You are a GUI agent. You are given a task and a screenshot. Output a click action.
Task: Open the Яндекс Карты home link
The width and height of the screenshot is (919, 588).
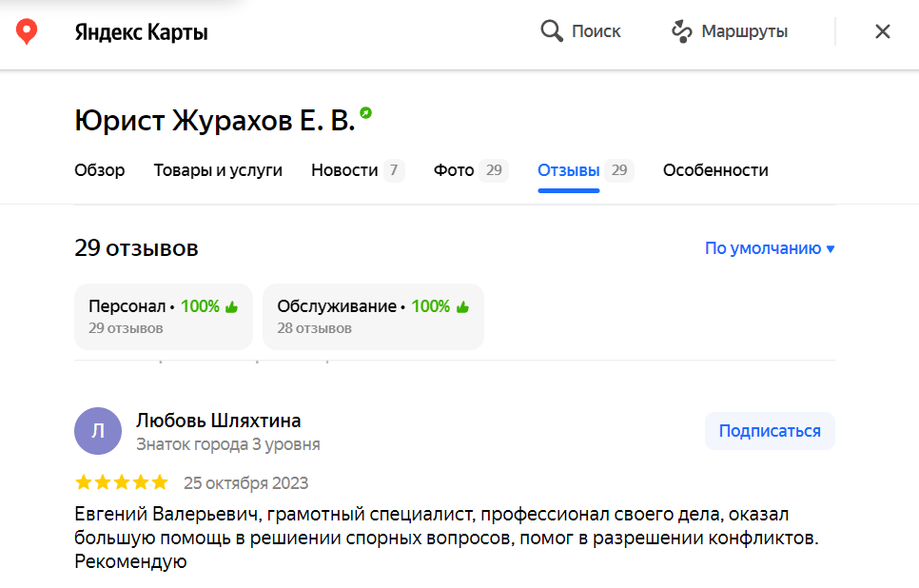click(141, 31)
